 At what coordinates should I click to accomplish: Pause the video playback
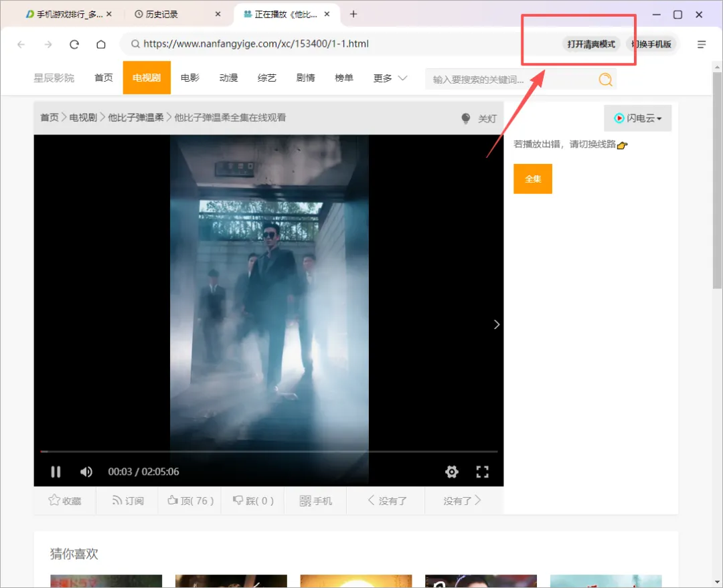pyautogui.click(x=56, y=472)
